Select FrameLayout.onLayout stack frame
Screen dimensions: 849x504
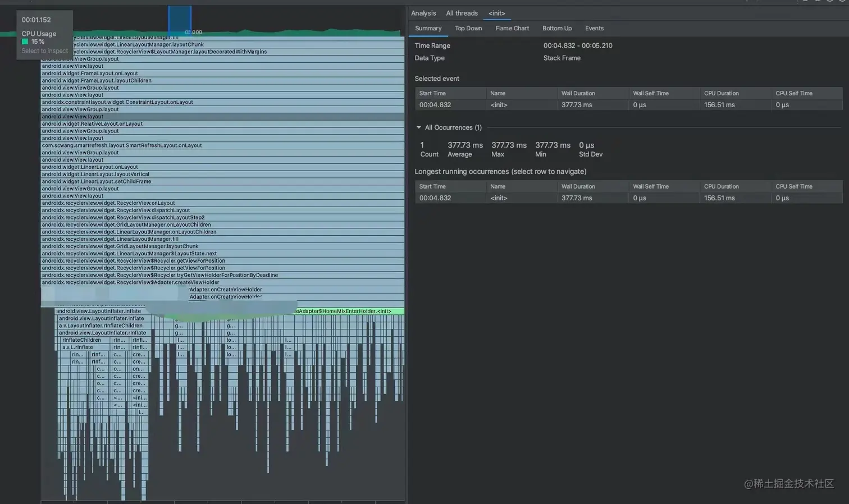[222, 73]
